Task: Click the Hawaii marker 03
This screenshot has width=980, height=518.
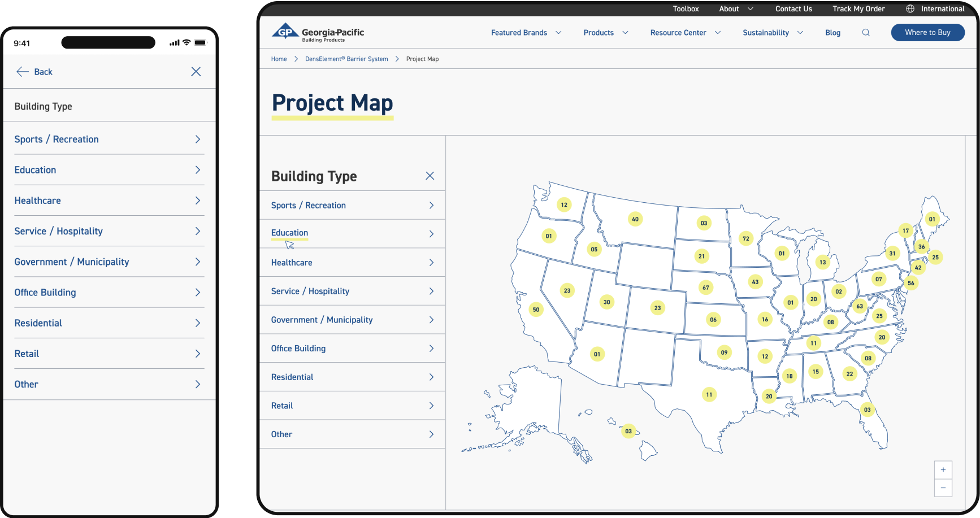Action: 628,432
